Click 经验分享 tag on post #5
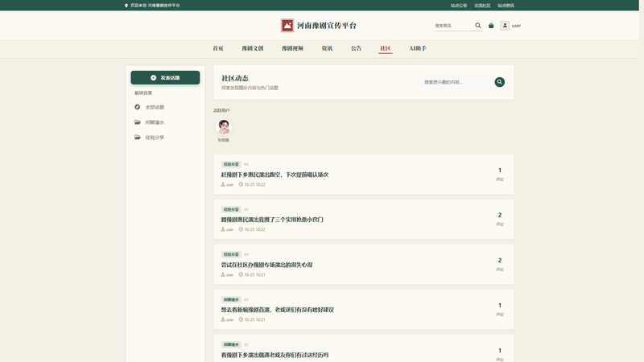644x362 pixels. point(231,209)
